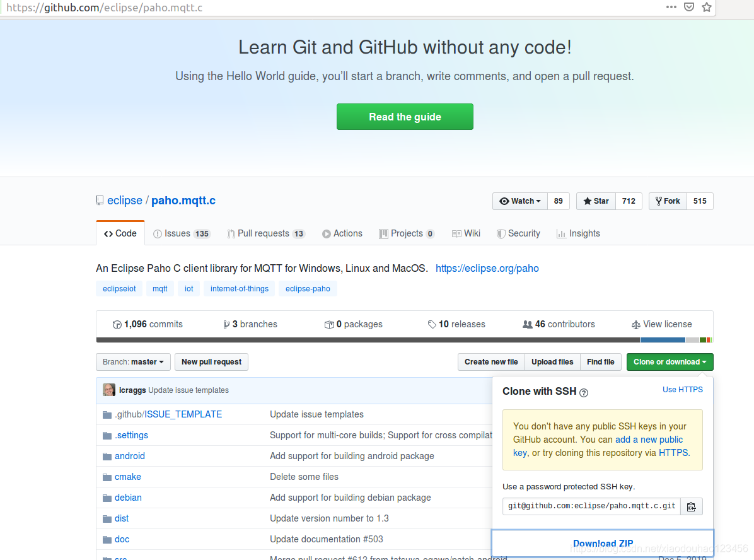Click the folder icon beside .settings
Screen dimensions: 754x560
coord(107,436)
